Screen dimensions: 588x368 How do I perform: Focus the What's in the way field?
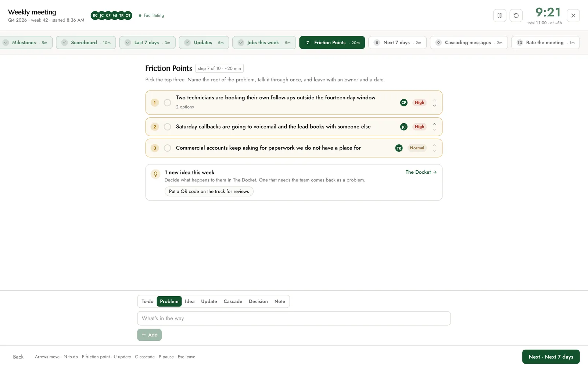coord(294,318)
